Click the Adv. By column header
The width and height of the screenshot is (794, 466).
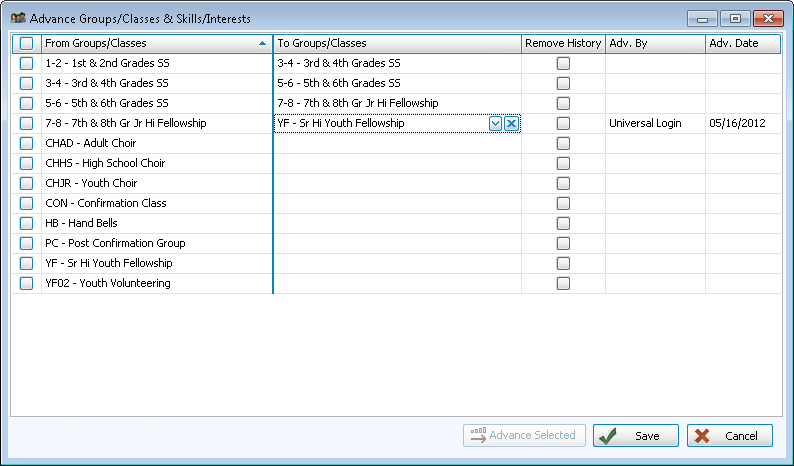coord(654,44)
